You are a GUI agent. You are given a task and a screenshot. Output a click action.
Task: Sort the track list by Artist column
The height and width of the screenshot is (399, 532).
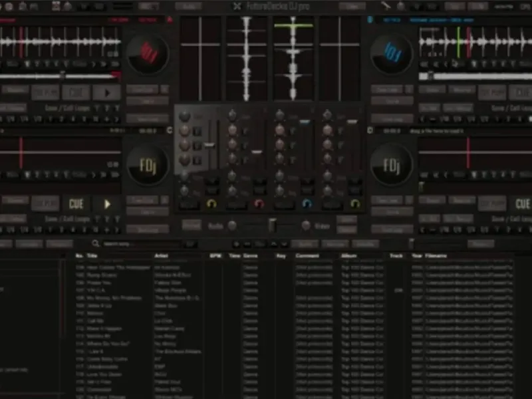[x=162, y=255]
